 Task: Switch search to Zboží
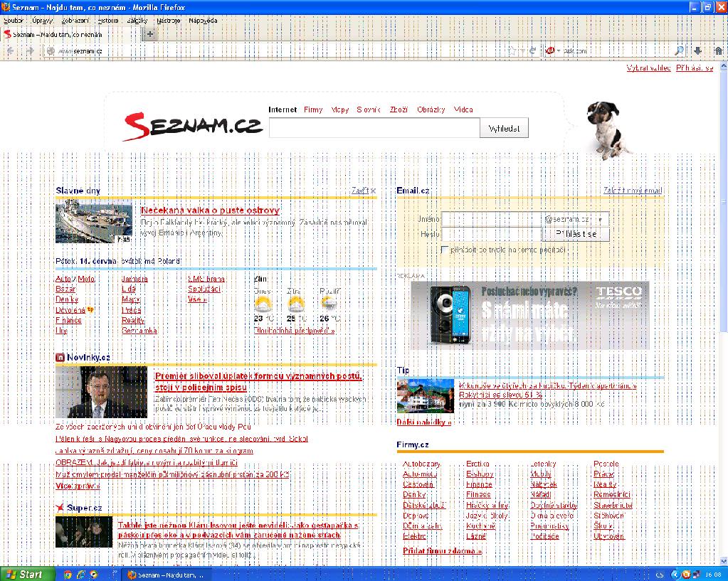[x=399, y=110]
